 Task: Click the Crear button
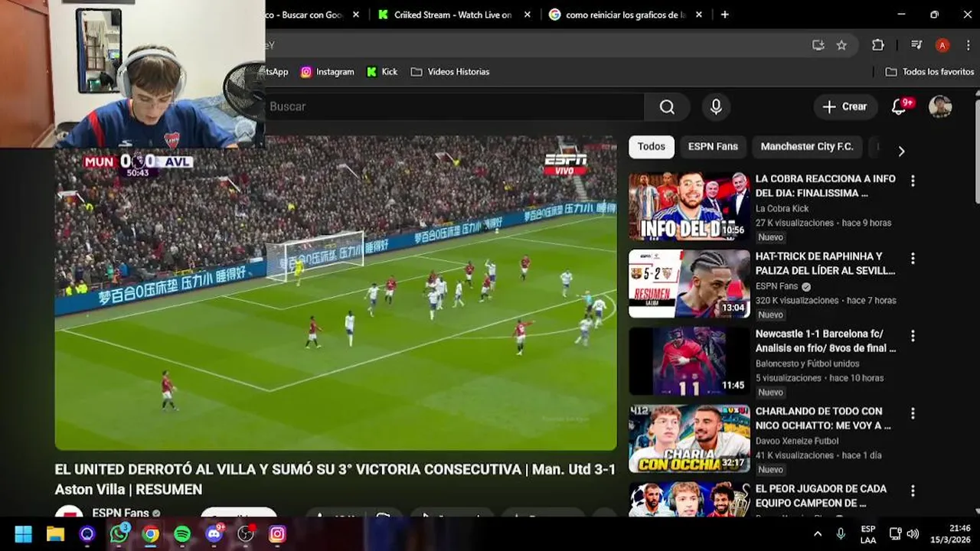(845, 107)
